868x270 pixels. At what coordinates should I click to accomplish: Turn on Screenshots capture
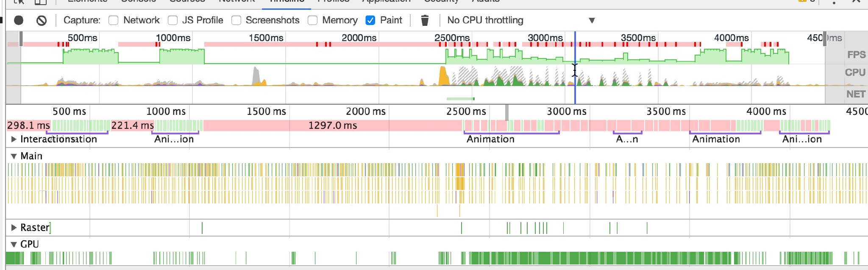pyautogui.click(x=236, y=20)
